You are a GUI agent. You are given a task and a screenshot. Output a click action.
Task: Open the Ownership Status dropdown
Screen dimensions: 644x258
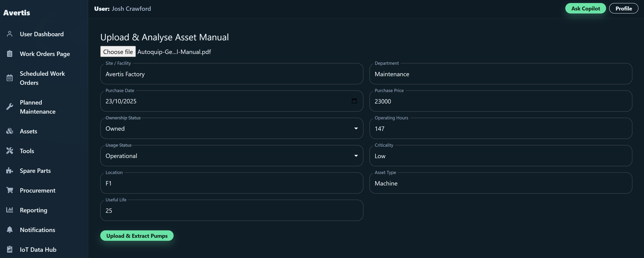point(356,128)
